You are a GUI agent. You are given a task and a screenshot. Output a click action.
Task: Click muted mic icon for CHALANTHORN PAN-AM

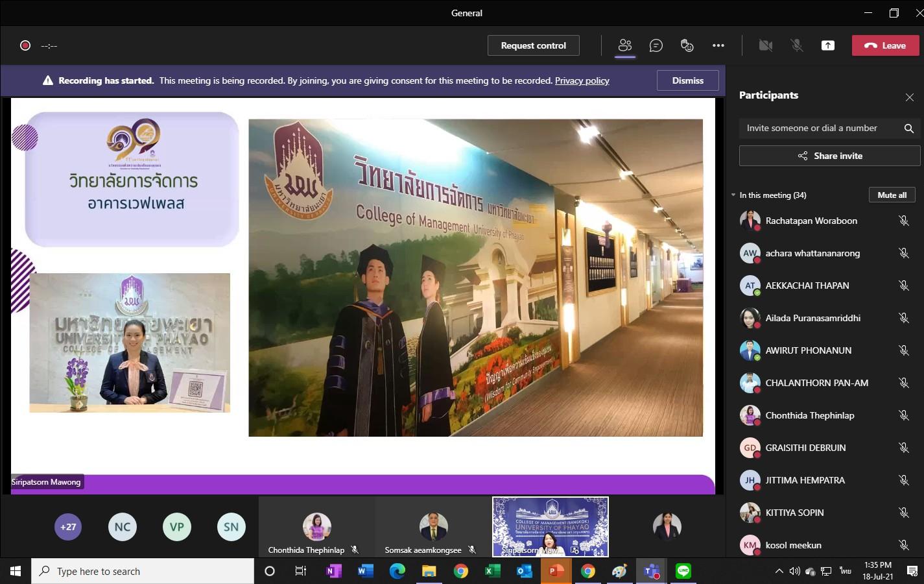tap(904, 383)
